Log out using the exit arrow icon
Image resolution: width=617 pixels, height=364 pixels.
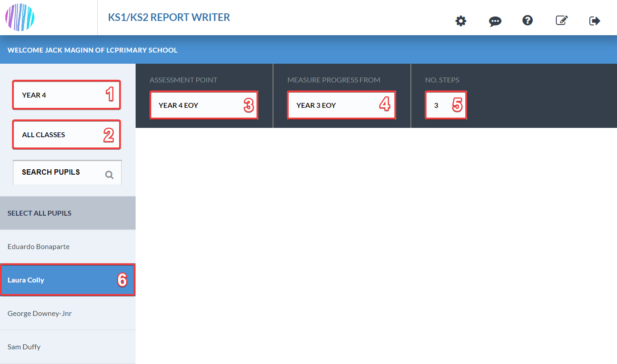point(595,21)
